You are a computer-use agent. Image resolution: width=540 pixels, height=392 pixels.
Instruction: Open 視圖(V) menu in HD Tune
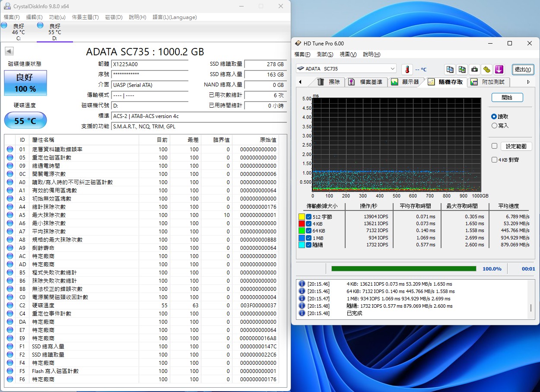tap(348, 54)
